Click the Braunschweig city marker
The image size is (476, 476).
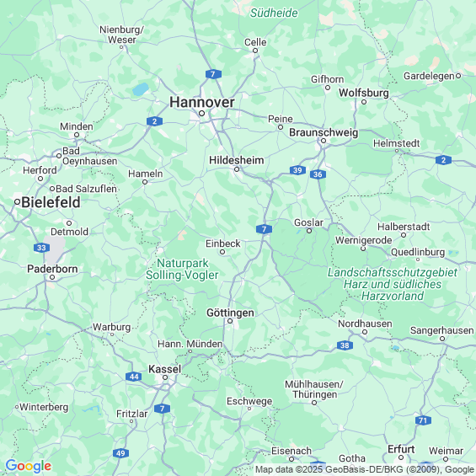324,141
